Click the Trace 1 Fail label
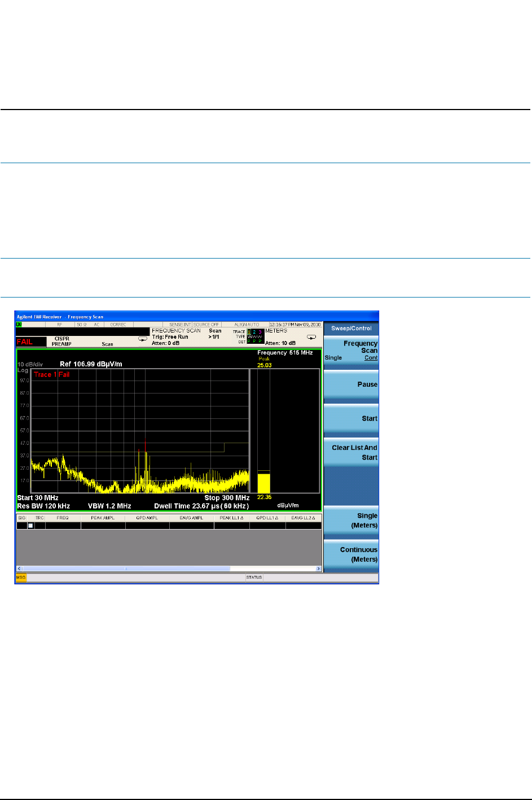532x800 pixels. (x=52, y=375)
